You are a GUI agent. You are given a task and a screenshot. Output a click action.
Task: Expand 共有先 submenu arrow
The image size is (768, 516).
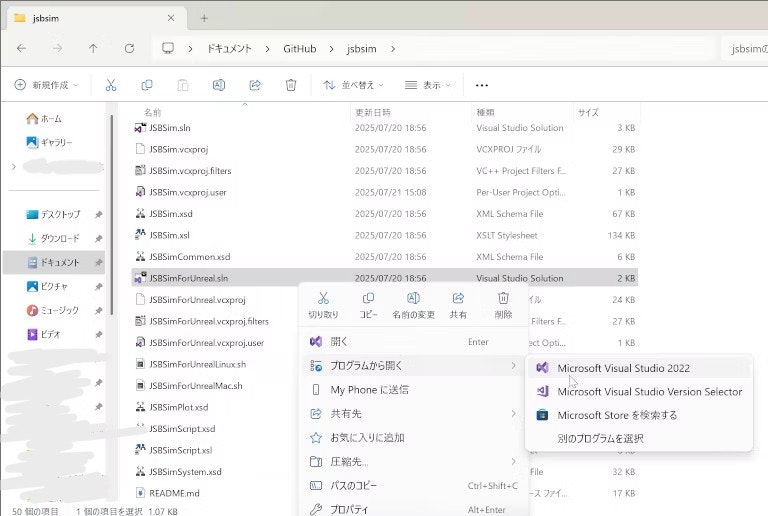[513, 414]
